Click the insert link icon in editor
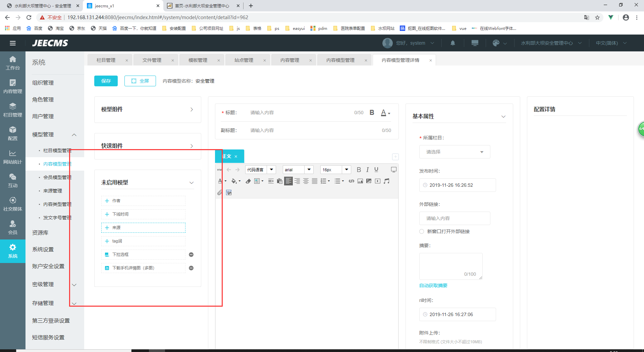644x352 pixels. pos(351,181)
